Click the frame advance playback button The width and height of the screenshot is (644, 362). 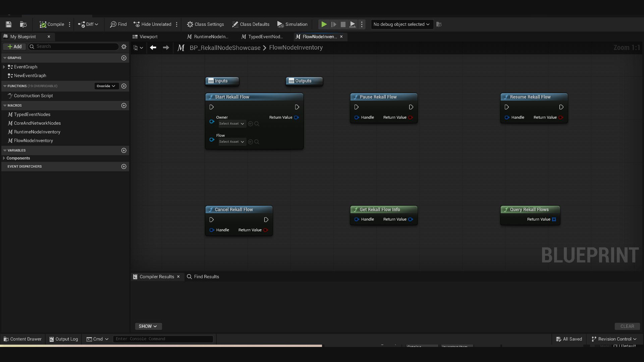333,24
